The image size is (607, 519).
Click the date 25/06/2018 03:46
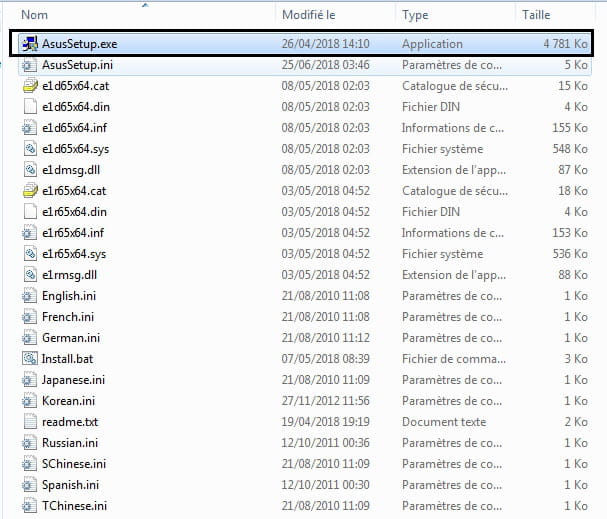pos(326,65)
